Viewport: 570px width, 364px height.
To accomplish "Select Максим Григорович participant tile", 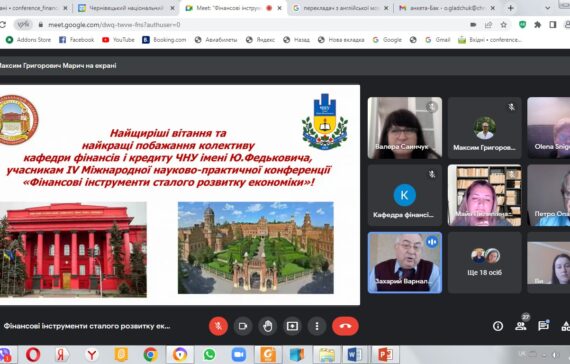I will (485, 128).
